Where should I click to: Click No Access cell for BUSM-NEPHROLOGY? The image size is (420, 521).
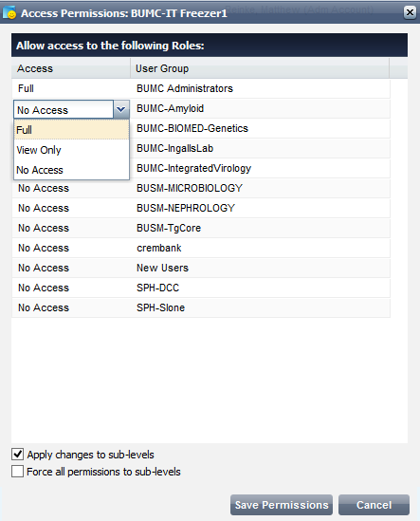(x=71, y=208)
